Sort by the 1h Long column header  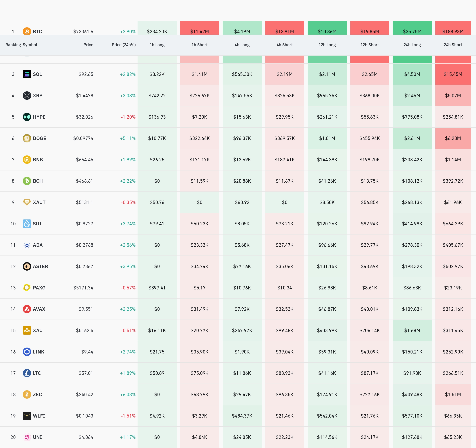pyautogui.click(x=157, y=45)
